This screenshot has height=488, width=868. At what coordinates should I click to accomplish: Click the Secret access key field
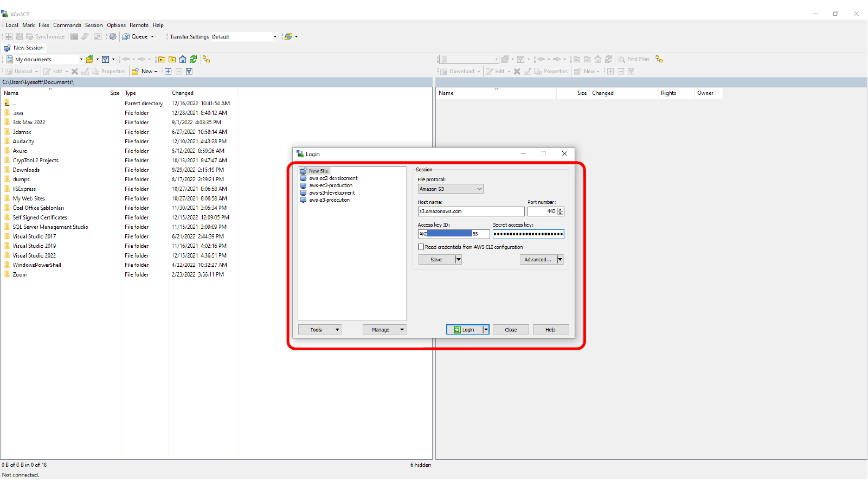click(529, 234)
